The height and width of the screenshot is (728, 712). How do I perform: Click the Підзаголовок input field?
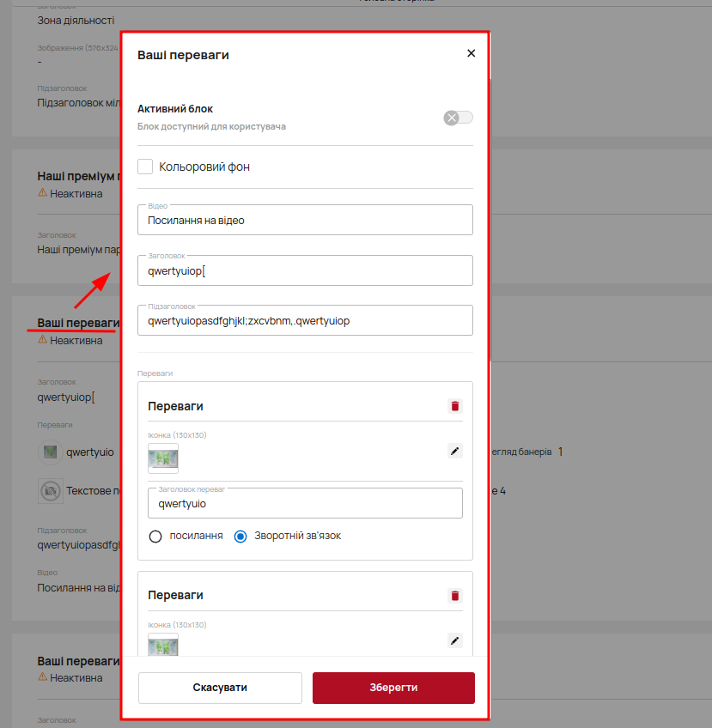[305, 321]
